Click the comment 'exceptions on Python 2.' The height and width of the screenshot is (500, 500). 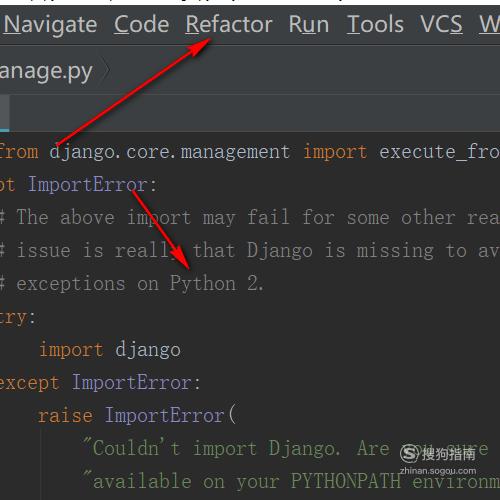pos(139,284)
